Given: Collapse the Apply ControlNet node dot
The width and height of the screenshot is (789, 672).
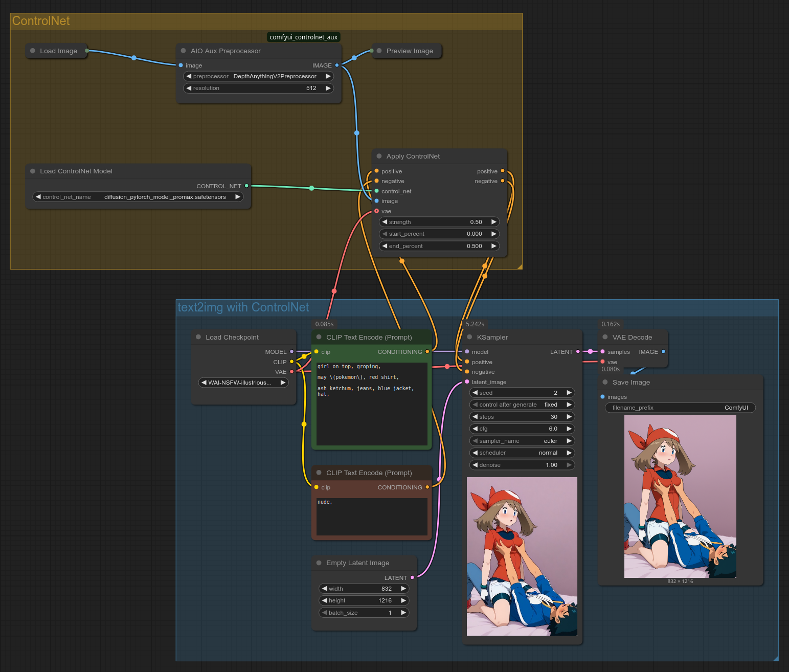Looking at the screenshot, I should pos(379,156).
